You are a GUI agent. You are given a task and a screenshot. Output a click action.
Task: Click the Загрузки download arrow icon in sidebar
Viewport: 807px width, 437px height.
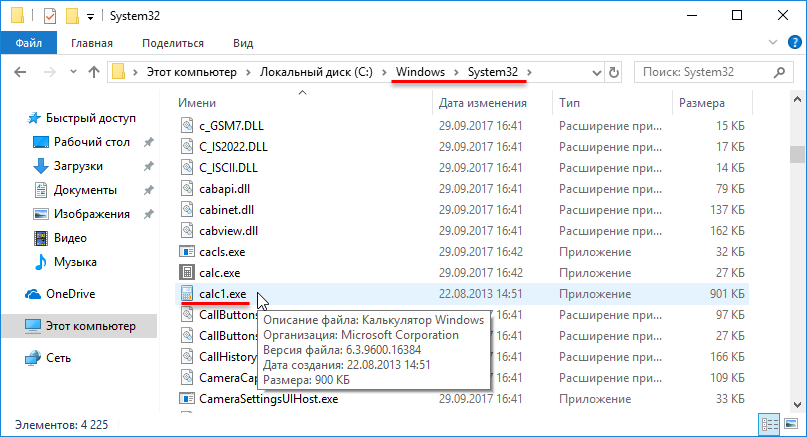[41, 166]
